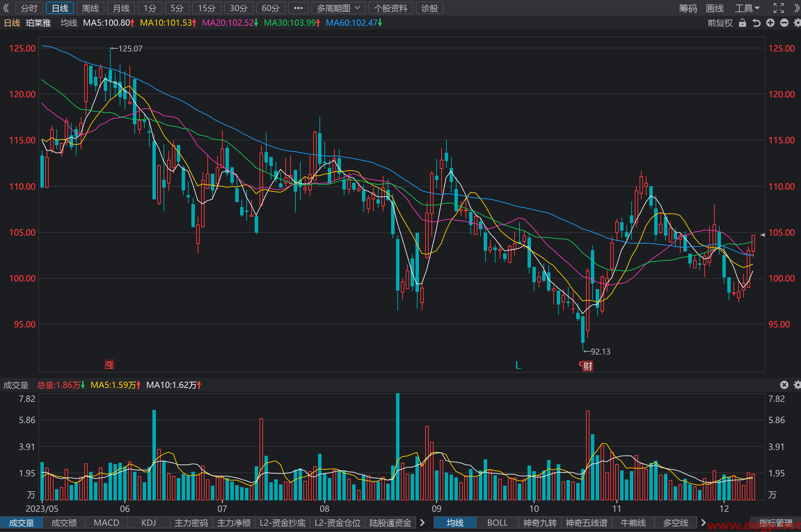Click the undo arrow icon

pyautogui.click(x=756, y=23)
